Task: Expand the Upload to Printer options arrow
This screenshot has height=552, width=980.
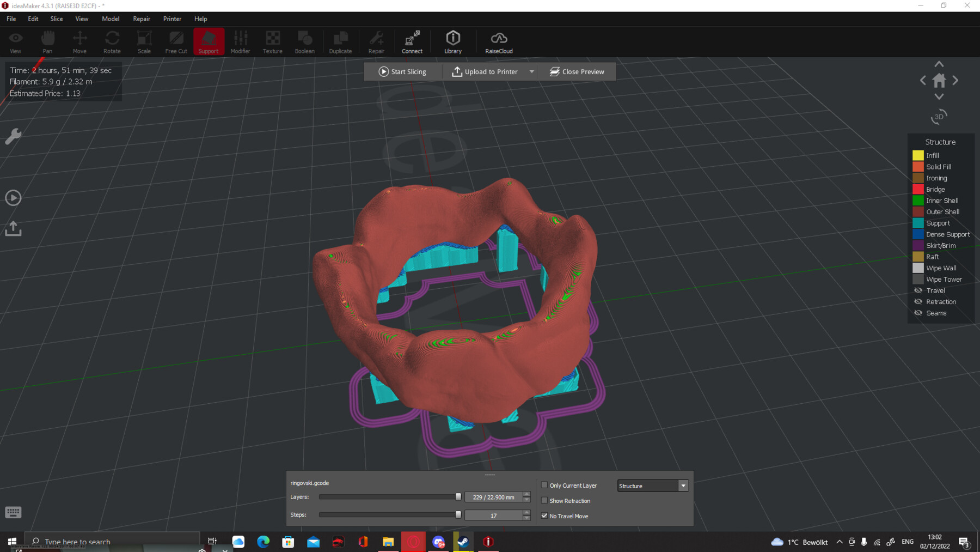Action: 532,71
